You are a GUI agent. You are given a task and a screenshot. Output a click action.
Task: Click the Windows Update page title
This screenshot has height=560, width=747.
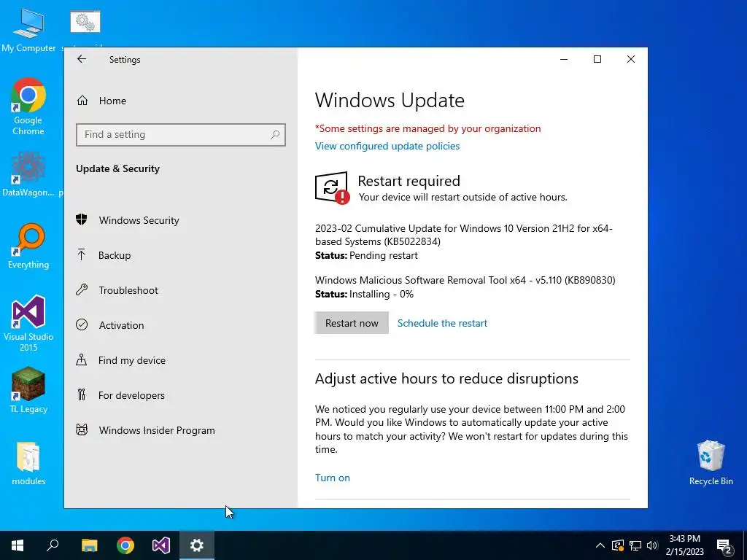tap(390, 101)
